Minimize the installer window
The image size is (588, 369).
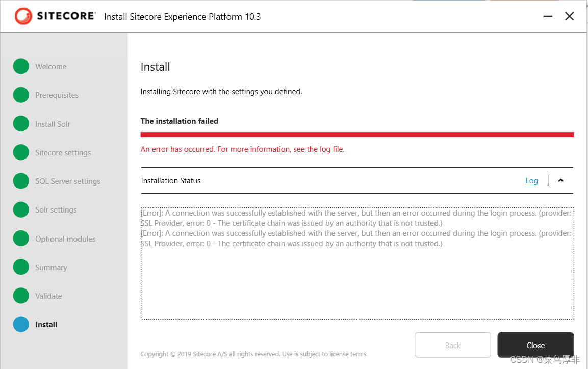[548, 16]
